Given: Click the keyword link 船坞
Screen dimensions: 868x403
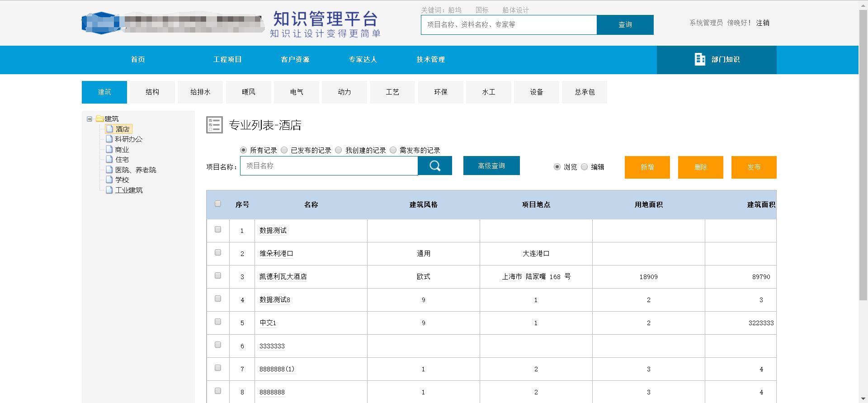Looking at the screenshot, I should [455, 10].
